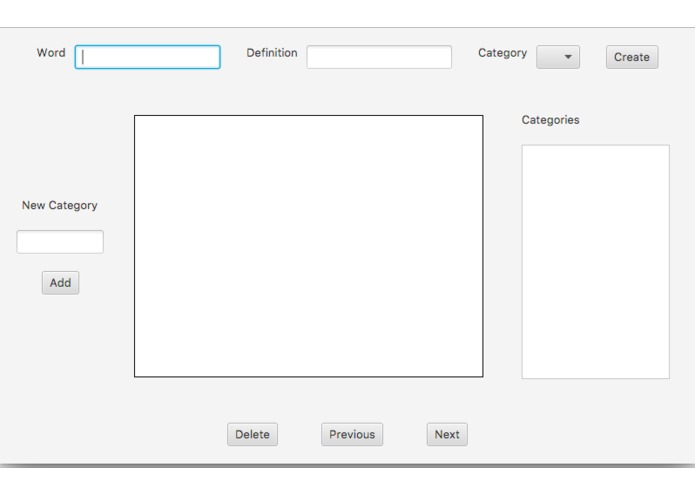Click the Create button
This screenshot has width=695, height=494.
(x=632, y=57)
